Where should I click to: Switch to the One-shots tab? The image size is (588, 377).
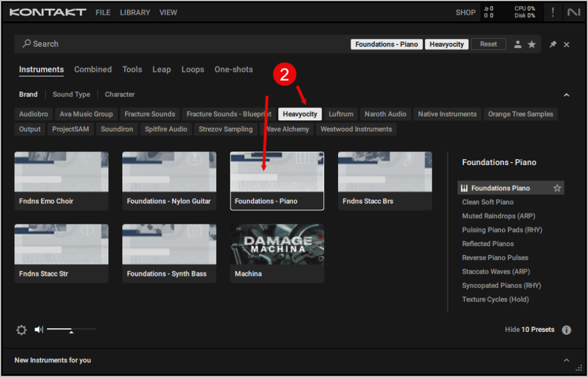[x=233, y=69]
